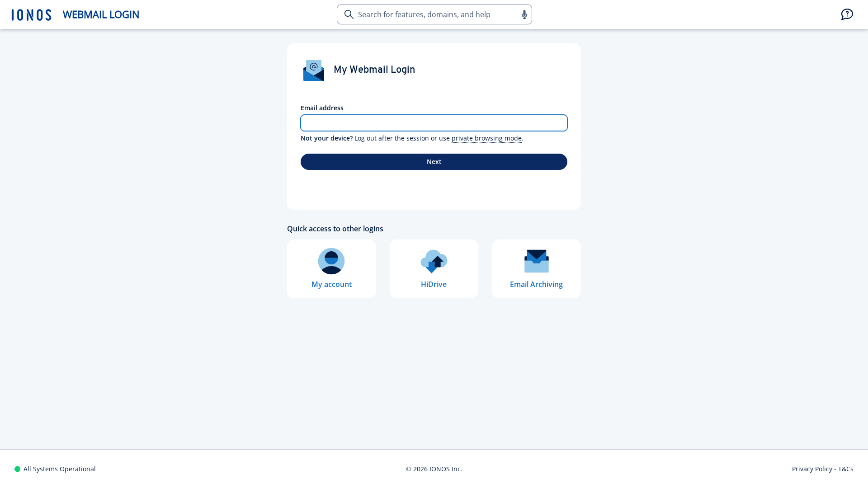The height and width of the screenshot is (488, 868).
Task: Click the IONOS logo
Action: coord(32,15)
